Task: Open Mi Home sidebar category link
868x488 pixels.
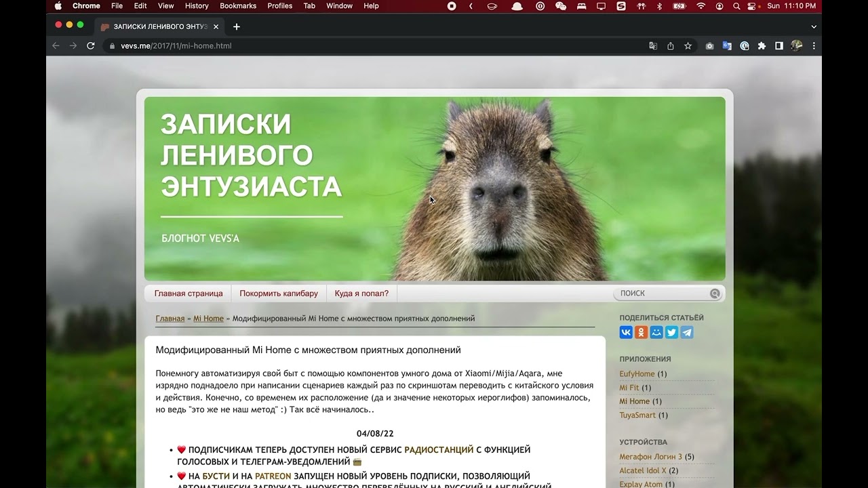Action: [634, 401]
